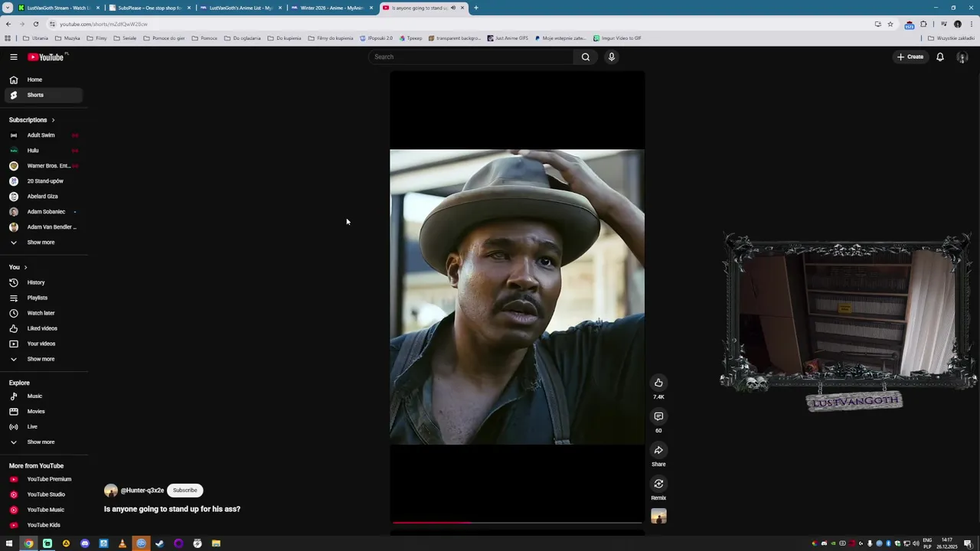
Task: Switch to LustVanGoth Stream tab
Action: (58, 8)
